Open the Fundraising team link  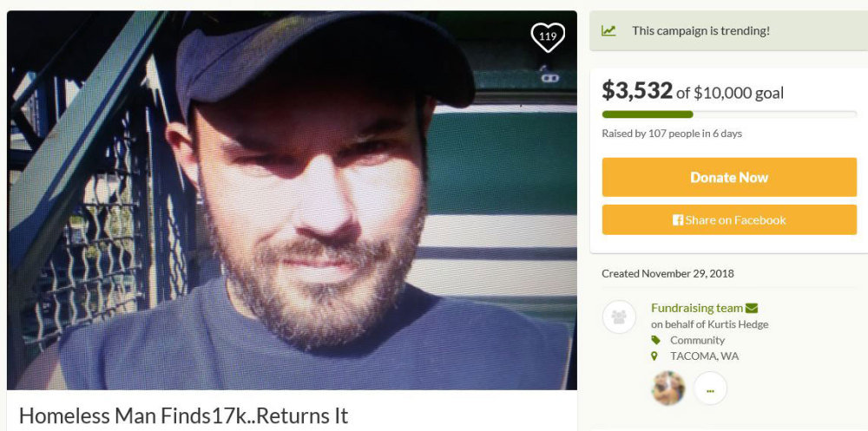coord(697,308)
